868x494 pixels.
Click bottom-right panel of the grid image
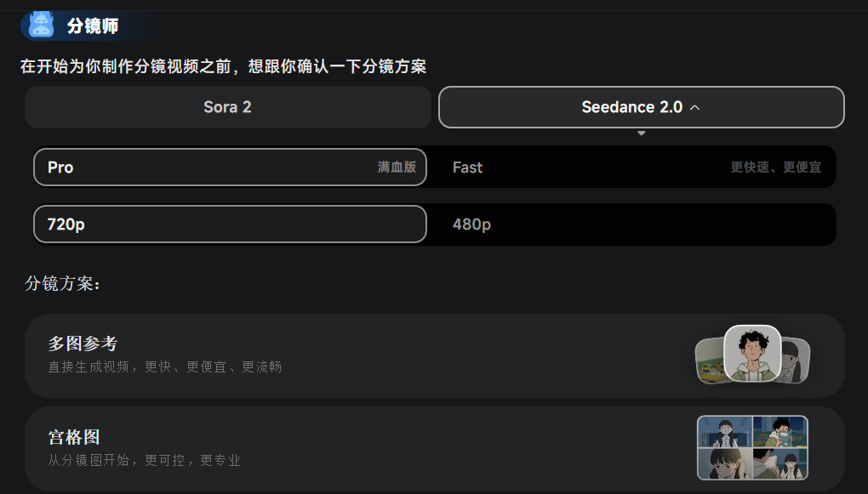pos(780,463)
